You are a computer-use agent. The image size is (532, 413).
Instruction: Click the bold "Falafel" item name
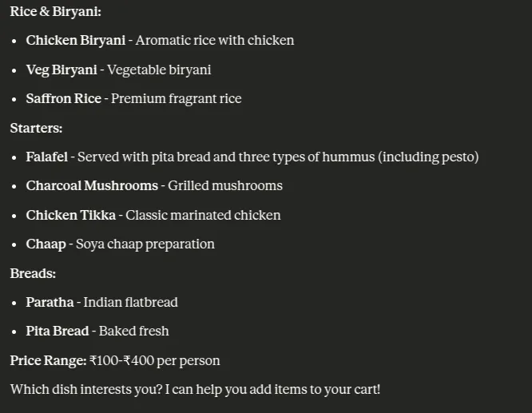tap(46, 157)
